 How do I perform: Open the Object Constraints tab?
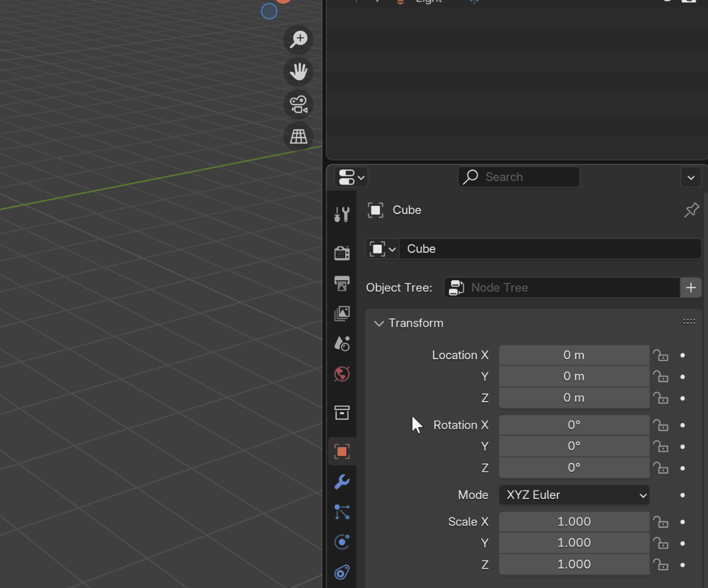pos(342,572)
